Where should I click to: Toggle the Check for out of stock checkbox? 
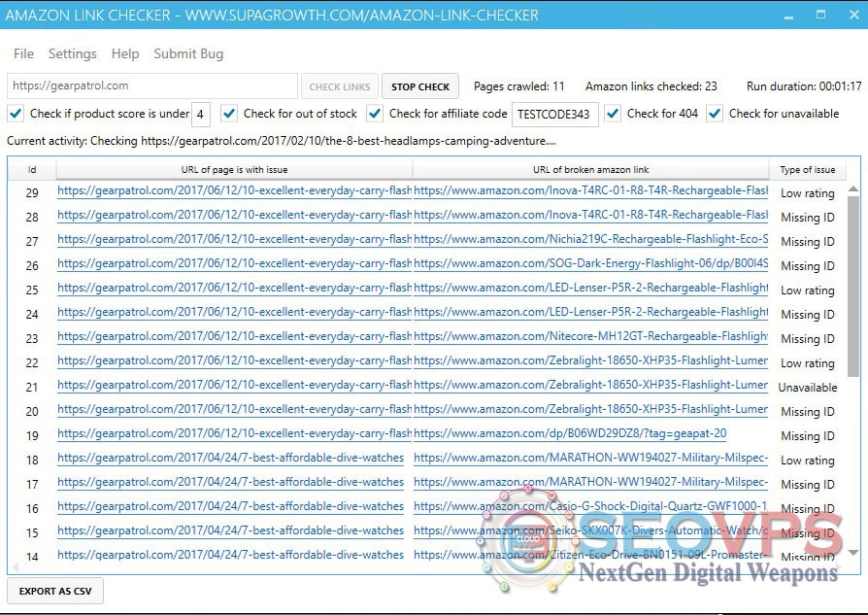pos(228,114)
